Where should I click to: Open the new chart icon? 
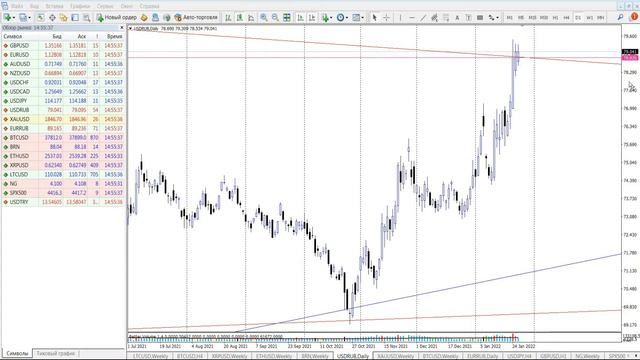tap(8, 18)
